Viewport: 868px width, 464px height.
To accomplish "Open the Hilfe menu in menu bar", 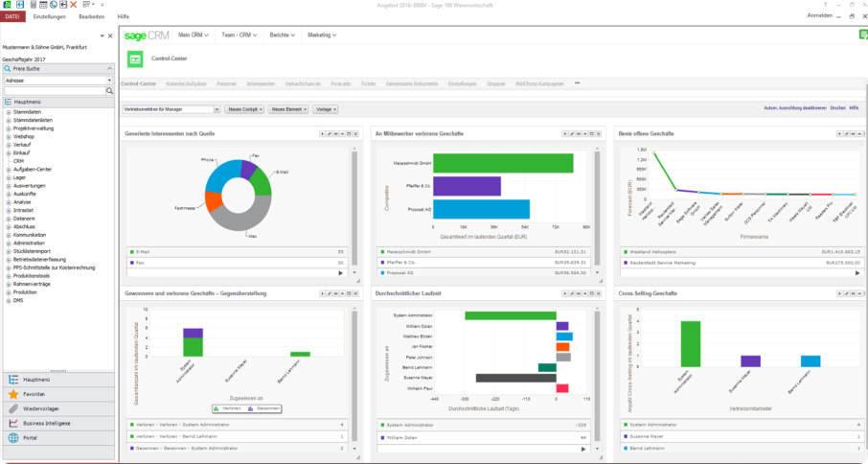I will tap(123, 16).
